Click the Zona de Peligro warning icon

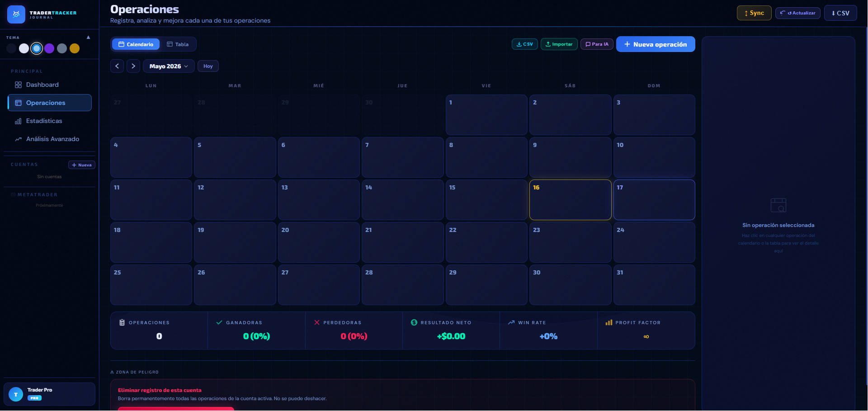[112, 372]
